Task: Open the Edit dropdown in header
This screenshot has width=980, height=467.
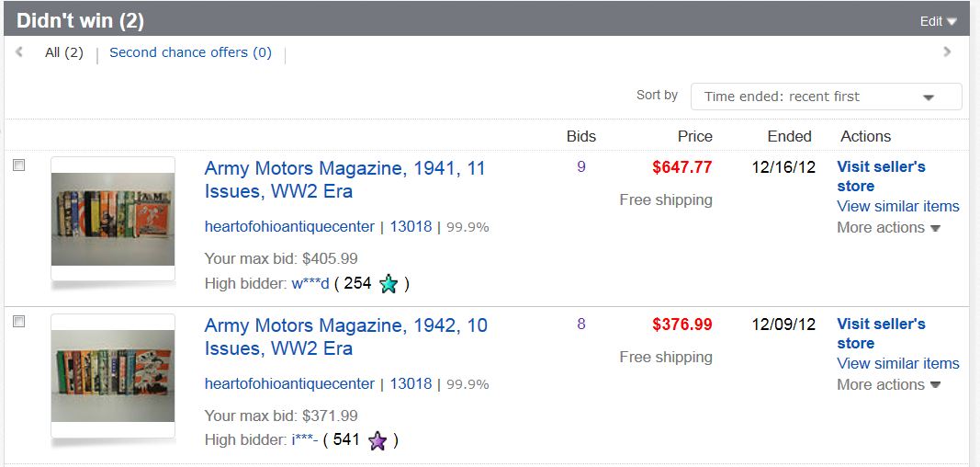Action: coord(939,21)
